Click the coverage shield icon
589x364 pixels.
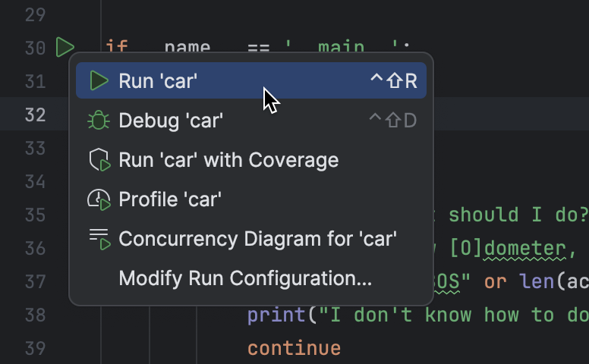(x=99, y=161)
